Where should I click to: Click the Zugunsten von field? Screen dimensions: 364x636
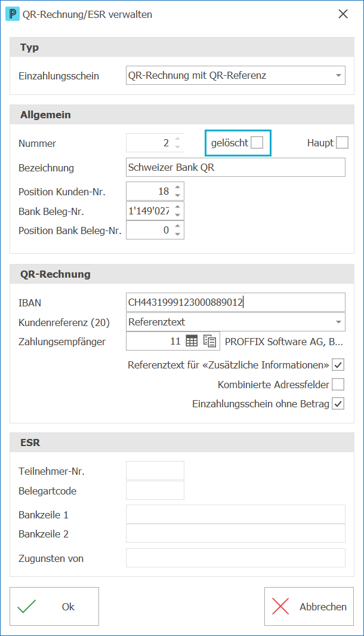coord(236,558)
